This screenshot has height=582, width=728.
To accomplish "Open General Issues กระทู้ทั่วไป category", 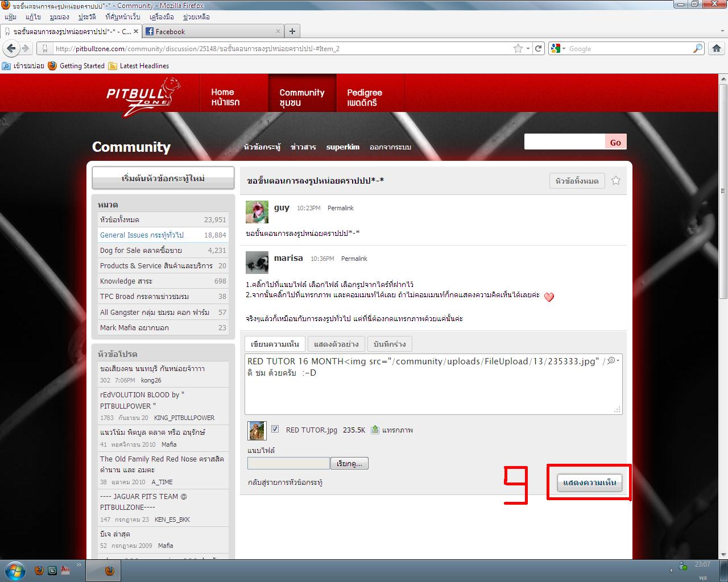I will point(163,235).
